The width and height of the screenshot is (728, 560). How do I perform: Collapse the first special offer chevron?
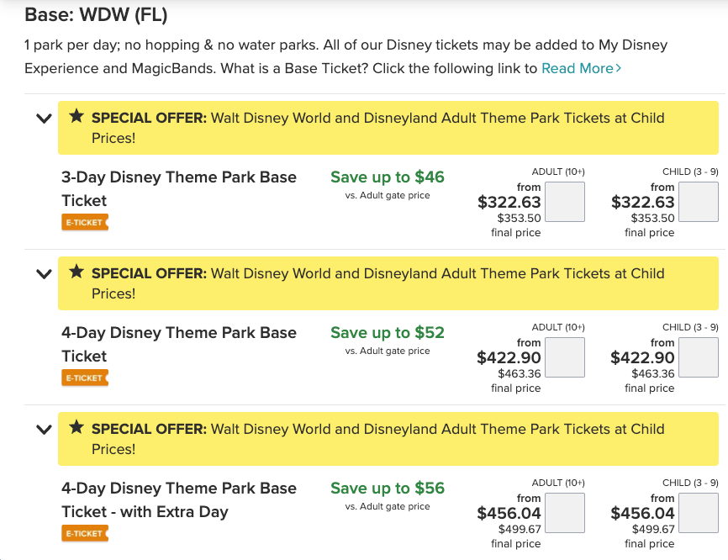45,119
